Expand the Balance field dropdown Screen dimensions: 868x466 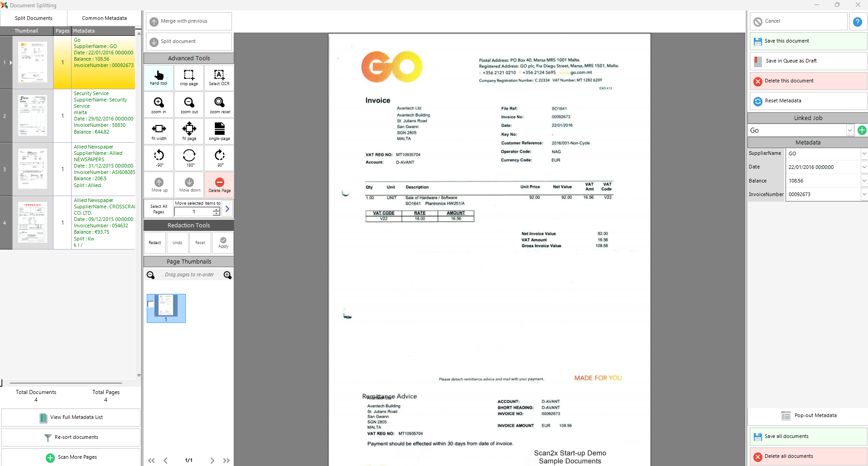pyautogui.click(x=863, y=181)
